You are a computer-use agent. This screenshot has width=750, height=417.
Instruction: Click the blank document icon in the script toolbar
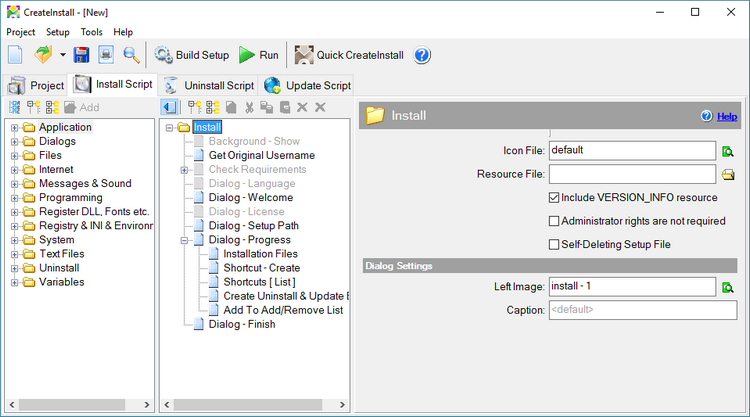[231, 107]
